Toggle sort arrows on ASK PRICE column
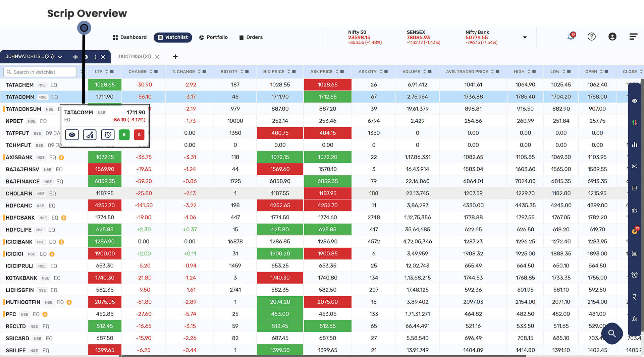Screen dimensions: 644x357 coord(337,72)
